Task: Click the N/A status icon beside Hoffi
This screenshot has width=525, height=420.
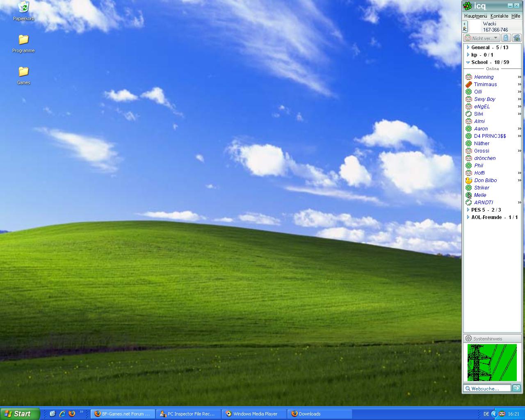Action: pos(469,173)
